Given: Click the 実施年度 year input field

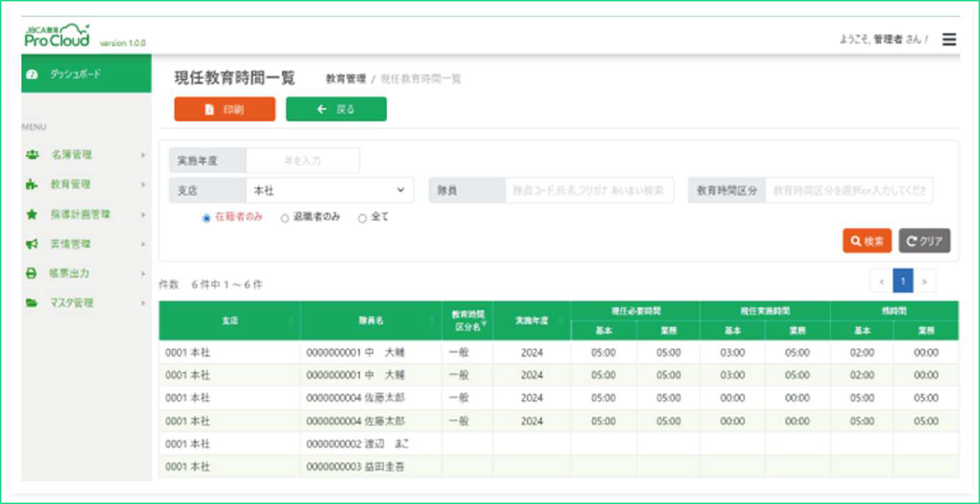Looking at the screenshot, I should [303, 160].
